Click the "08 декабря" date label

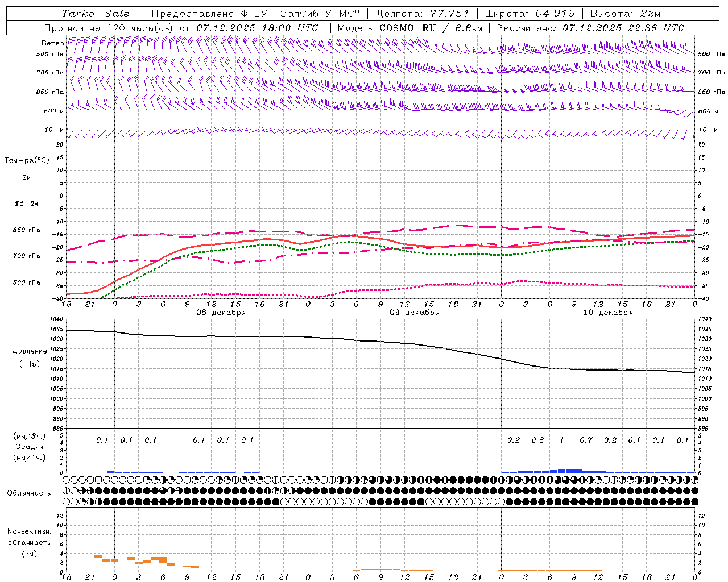point(221,313)
